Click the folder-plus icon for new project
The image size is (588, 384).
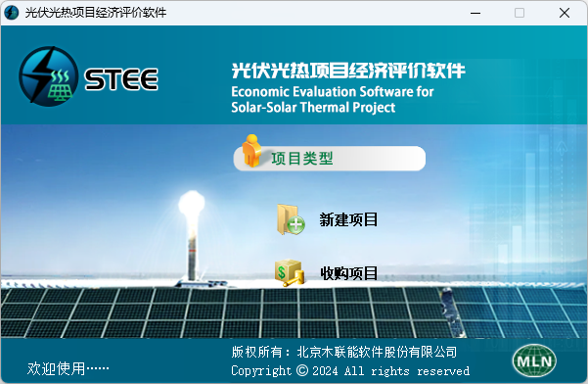[291, 220]
